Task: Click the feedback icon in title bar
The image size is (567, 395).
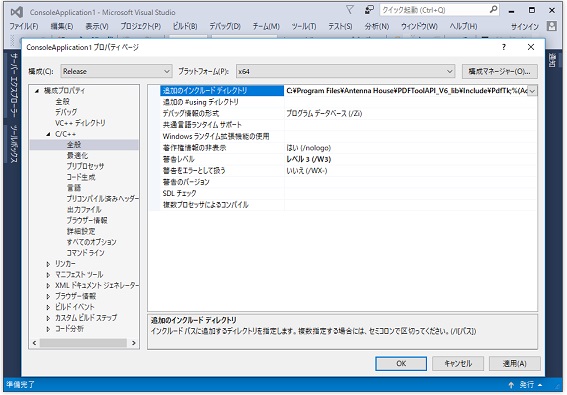Action: [369, 10]
